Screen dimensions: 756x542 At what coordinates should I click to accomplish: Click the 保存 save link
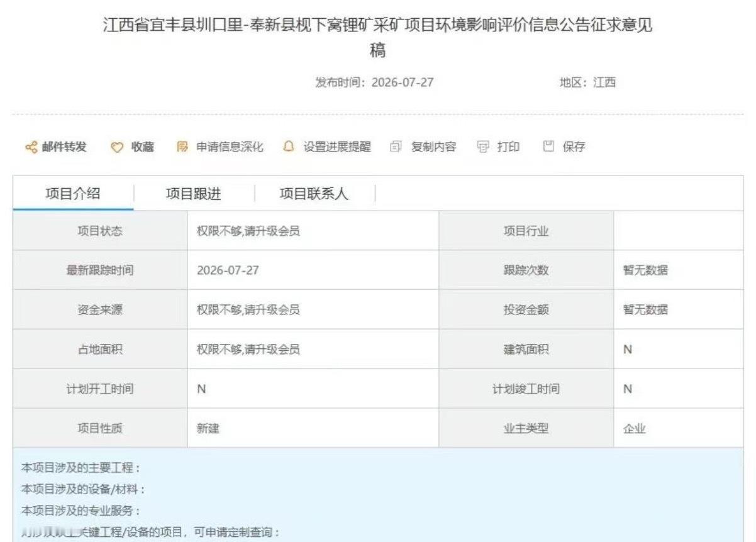pyautogui.click(x=574, y=147)
